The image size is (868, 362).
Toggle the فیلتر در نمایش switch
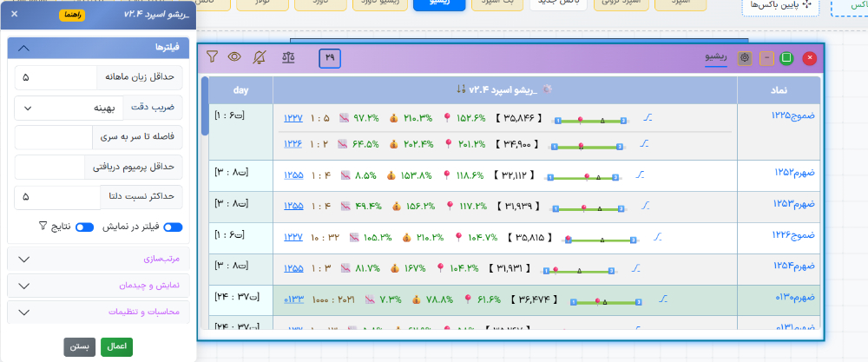(173, 227)
